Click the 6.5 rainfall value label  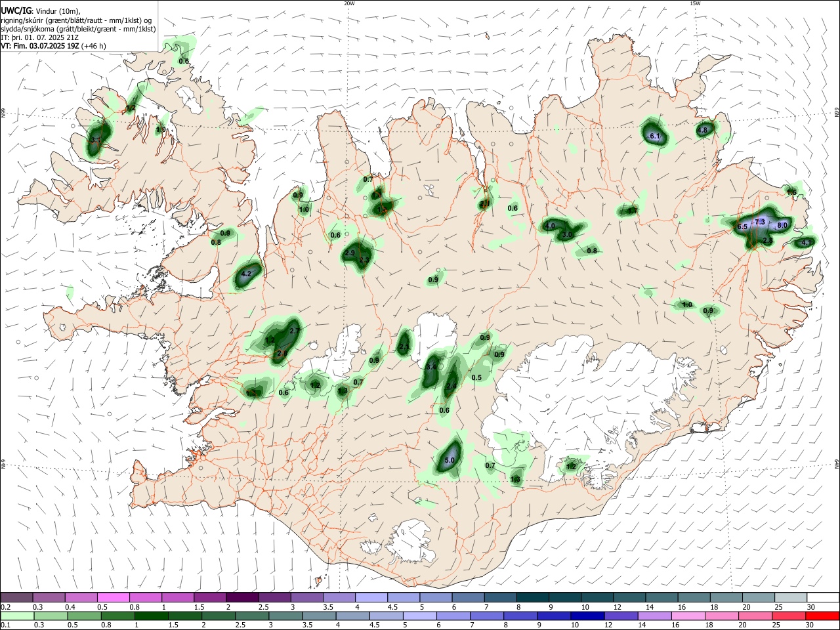(x=742, y=227)
